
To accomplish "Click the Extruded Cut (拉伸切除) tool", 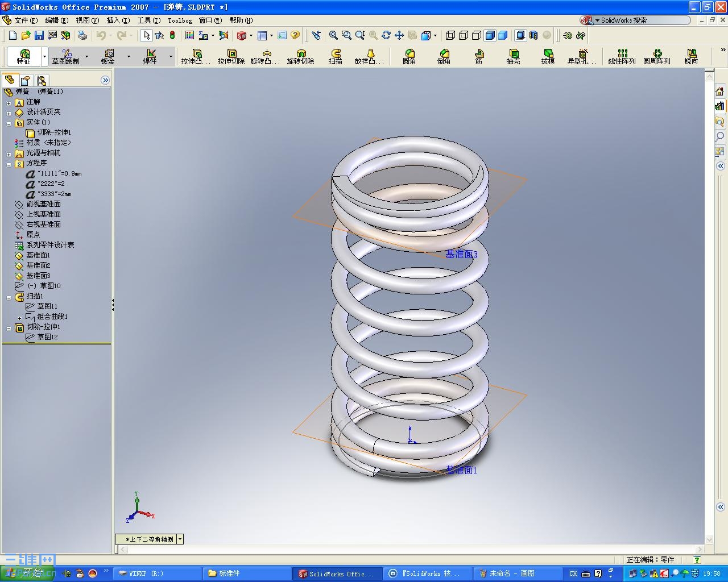I will tap(231, 57).
